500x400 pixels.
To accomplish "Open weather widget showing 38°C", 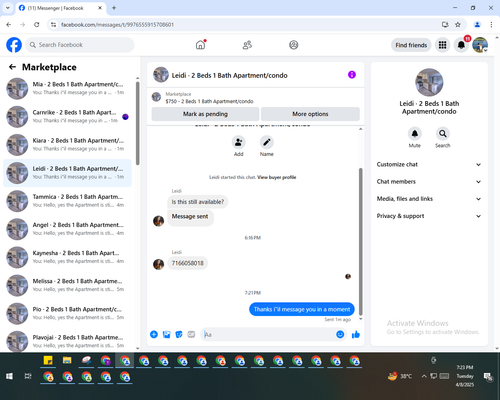I will point(400,376).
